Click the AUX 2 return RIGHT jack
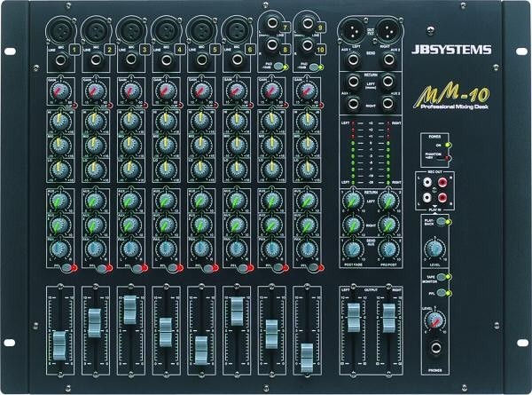Viewport: 532px width, 395px height. pyautogui.click(x=388, y=103)
